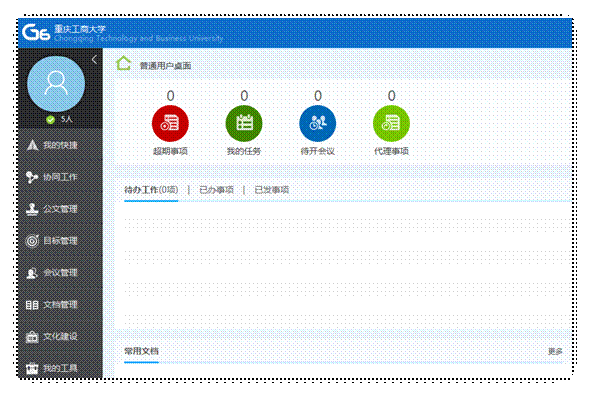
Task: Open the red 超期事项 overdue items icon
Action: pyautogui.click(x=170, y=123)
